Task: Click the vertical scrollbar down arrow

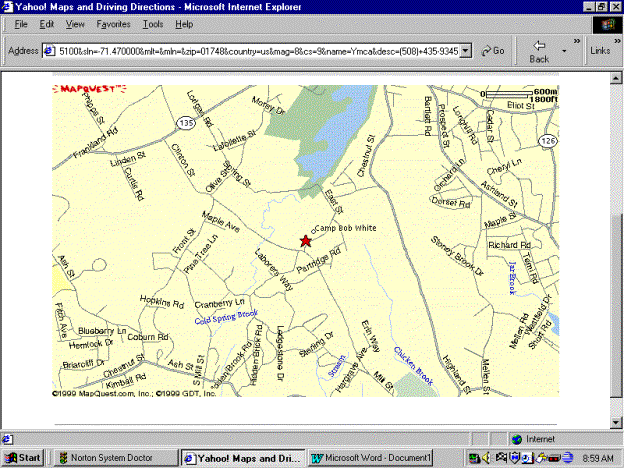Action: point(616,422)
